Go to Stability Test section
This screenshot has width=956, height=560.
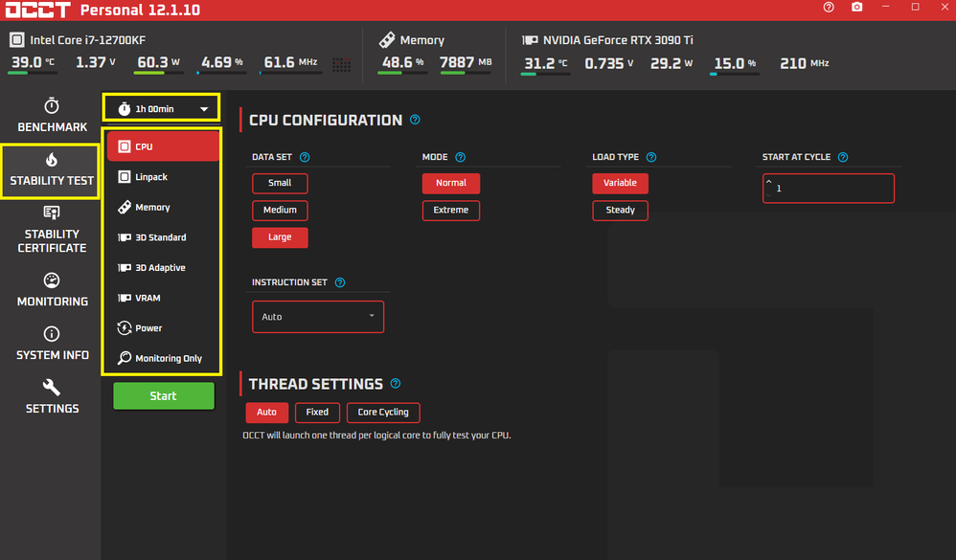51,170
